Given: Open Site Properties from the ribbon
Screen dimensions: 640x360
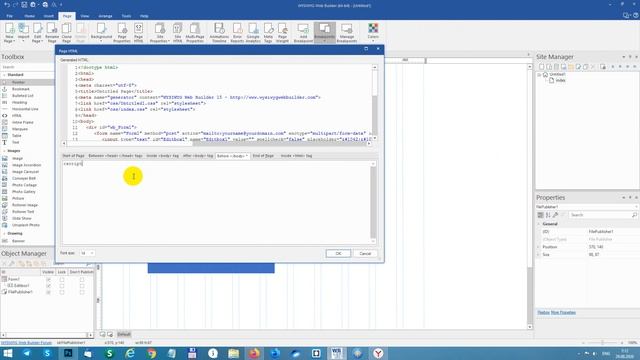Looking at the screenshot, I should point(159,33).
